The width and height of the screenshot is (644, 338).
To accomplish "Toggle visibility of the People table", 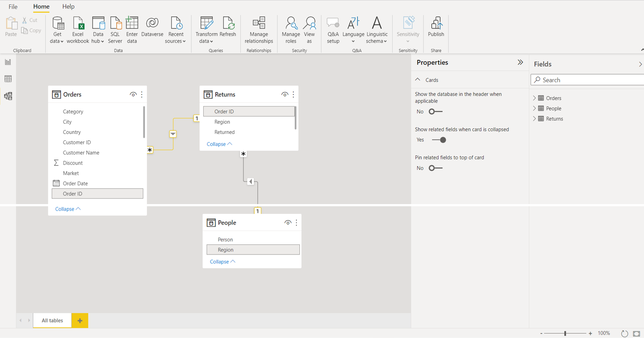I will 288,223.
